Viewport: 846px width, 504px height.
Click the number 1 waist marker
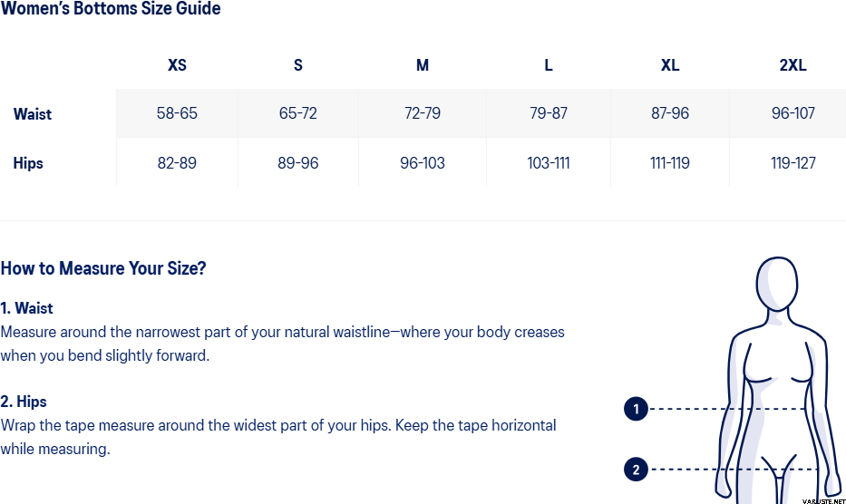pos(636,409)
